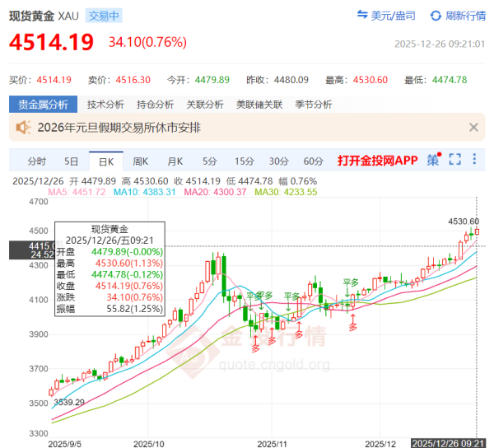Switch to 分时 chart tab
494x448 pixels.
pyautogui.click(x=37, y=161)
